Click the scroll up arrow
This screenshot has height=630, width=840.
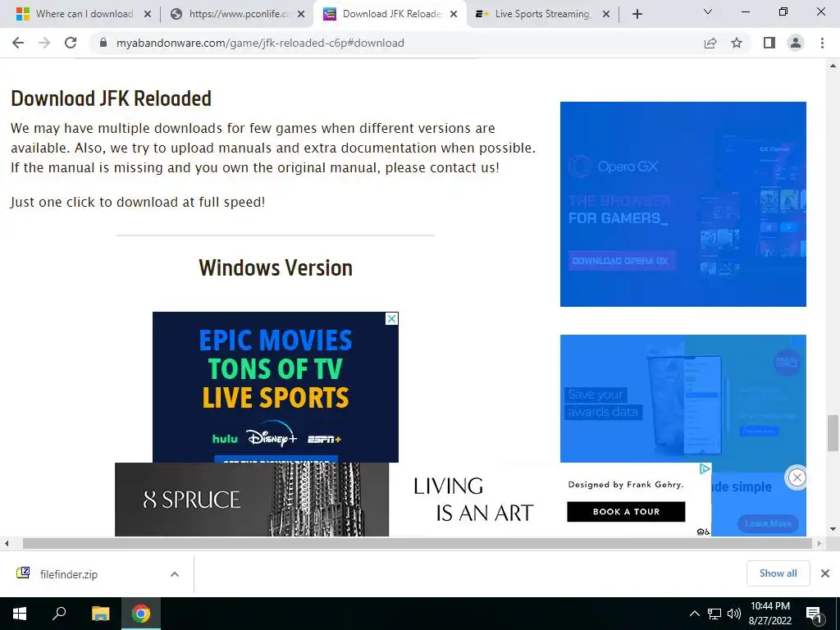coord(833,66)
